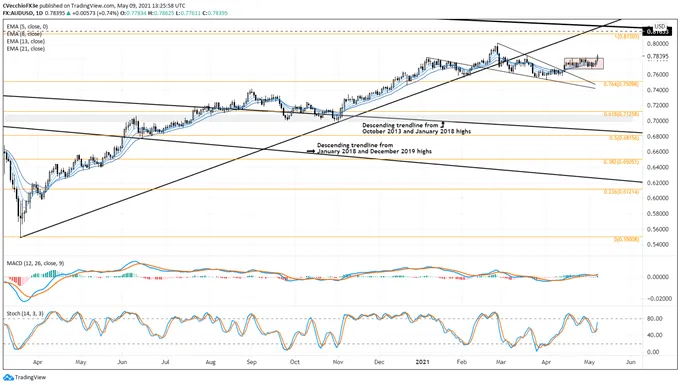Screen dimensions: 680x385
Task: Click the MACD (12, 26, close, 9) label
Action: [x=36, y=263]
